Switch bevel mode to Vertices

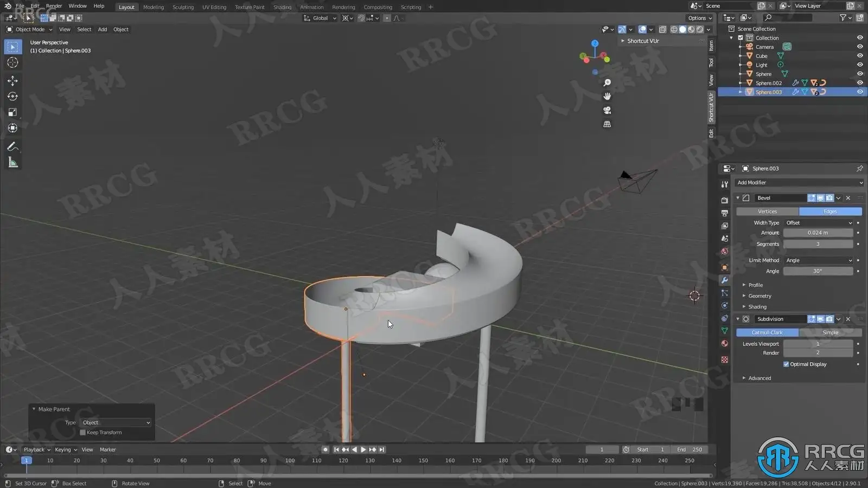(x=767, y=211)
